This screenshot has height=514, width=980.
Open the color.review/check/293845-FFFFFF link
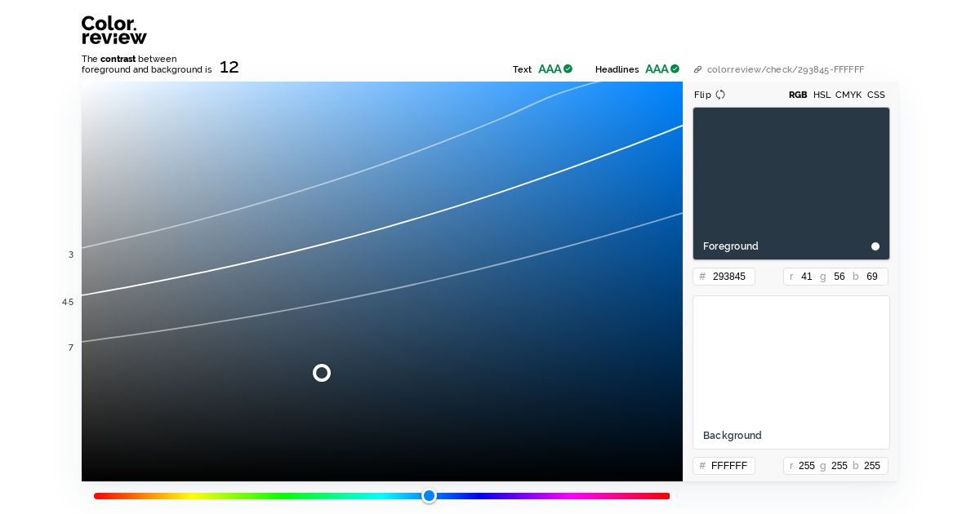[785, 69]
